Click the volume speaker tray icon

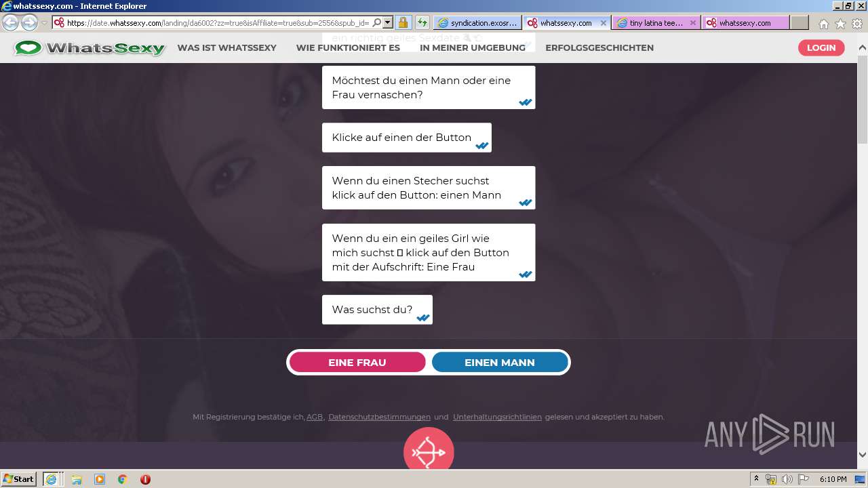787,479
